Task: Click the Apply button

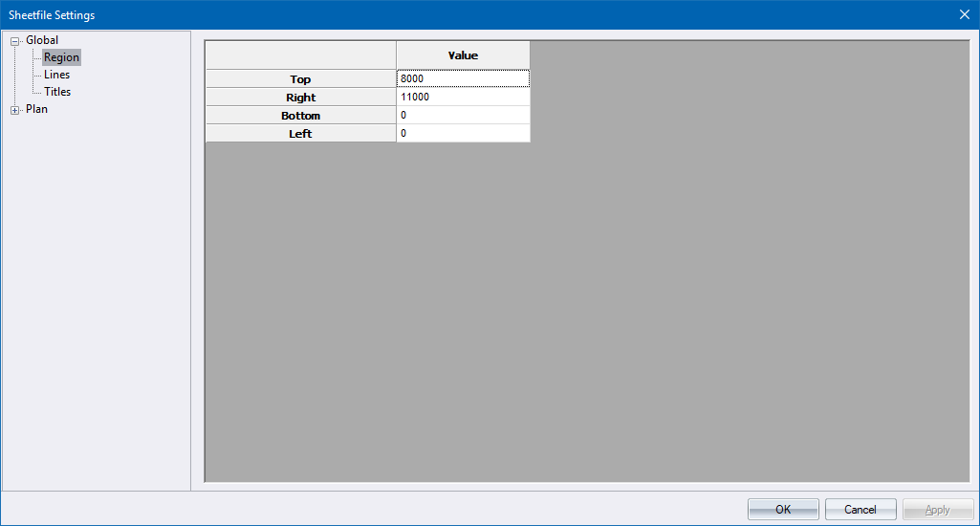Action: pos(937,510)
